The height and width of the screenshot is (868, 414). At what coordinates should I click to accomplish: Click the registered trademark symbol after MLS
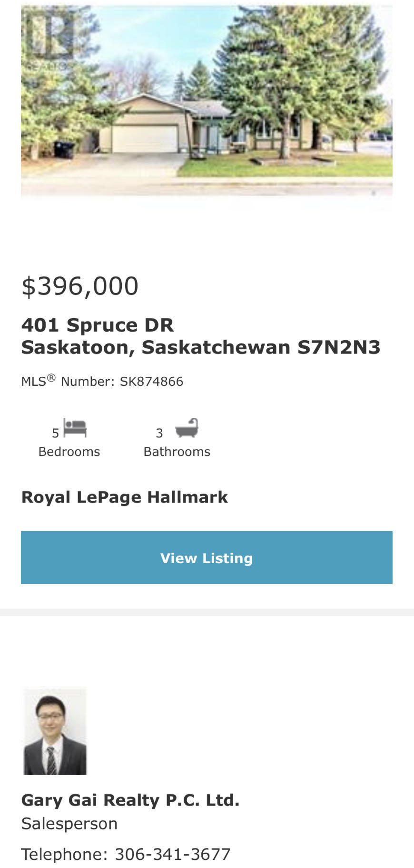51,378
